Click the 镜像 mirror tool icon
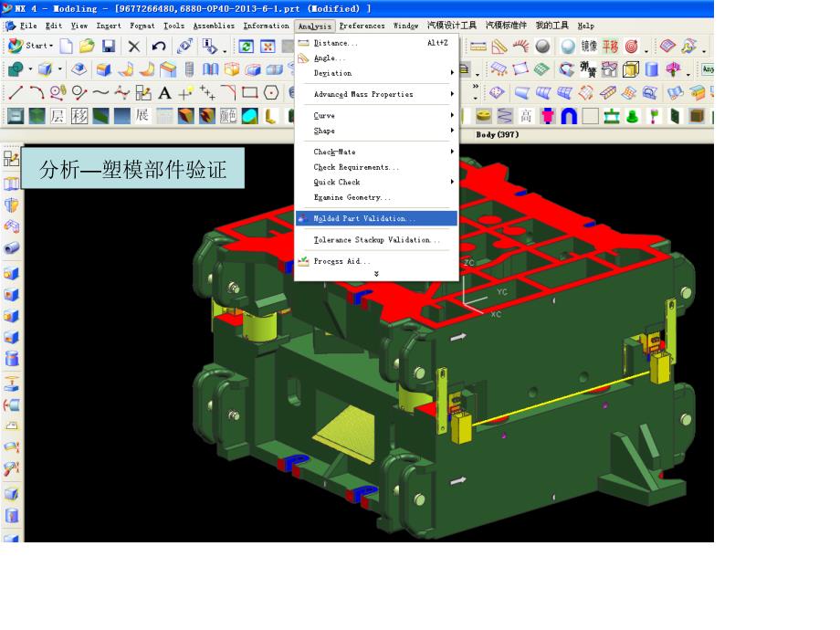The height and width of the screenshot is (630, 840). tap(589, 46)
